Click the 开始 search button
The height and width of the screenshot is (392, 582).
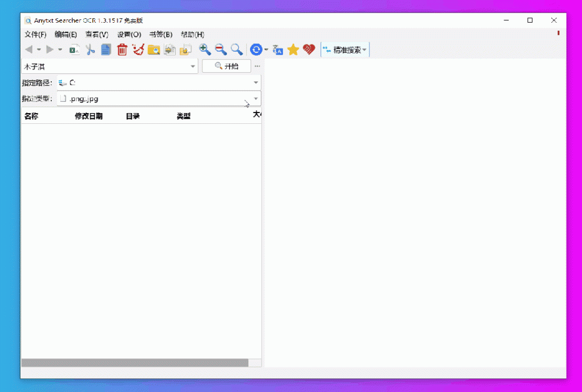[x=226, y=66]
